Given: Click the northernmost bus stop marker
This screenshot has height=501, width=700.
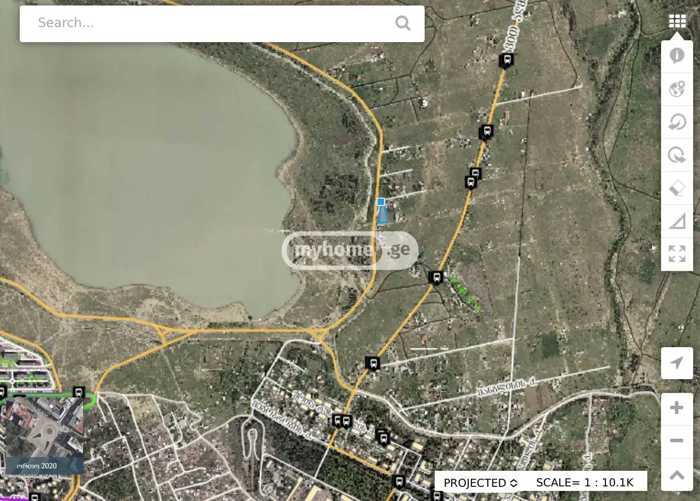Looking at the screenshot, I should [x=506, y=60].
